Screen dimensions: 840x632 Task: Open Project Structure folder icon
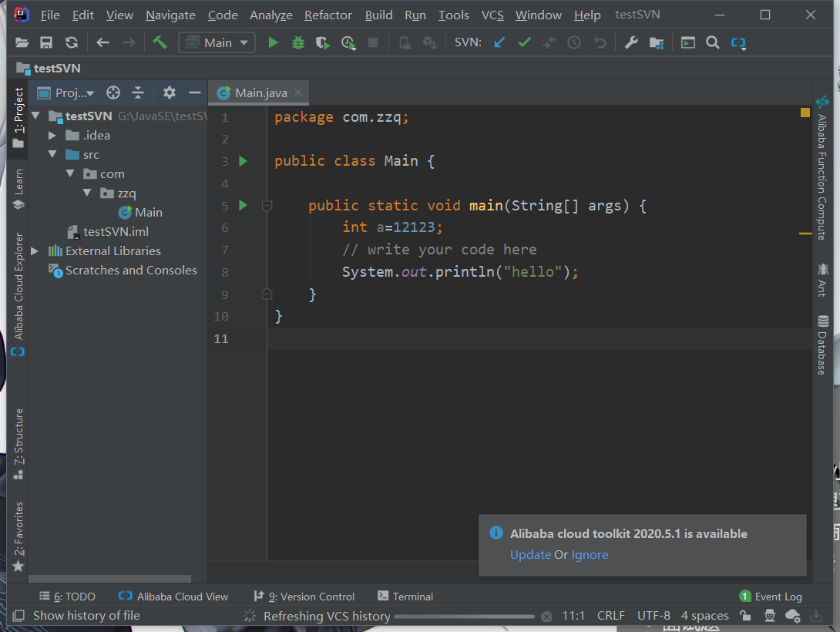pyautogui.click(x=657, y=43)
